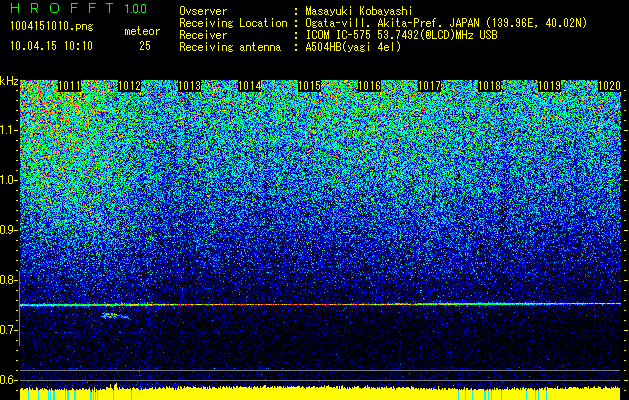Click the Ovserver label
629x400 pixels.
tap(203, 12)
